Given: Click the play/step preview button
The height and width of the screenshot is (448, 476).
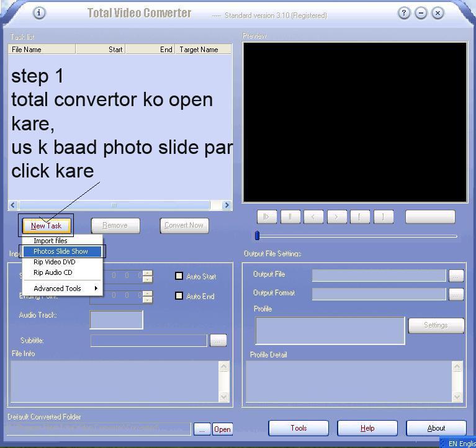Looking at the screenshot, I should pyautogui.click(x=266, y=217).
